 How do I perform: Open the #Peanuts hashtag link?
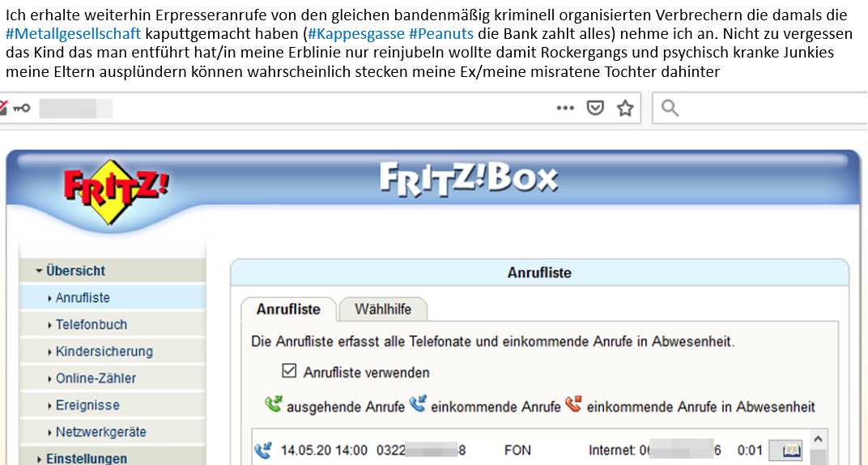[x=441, y=34]
